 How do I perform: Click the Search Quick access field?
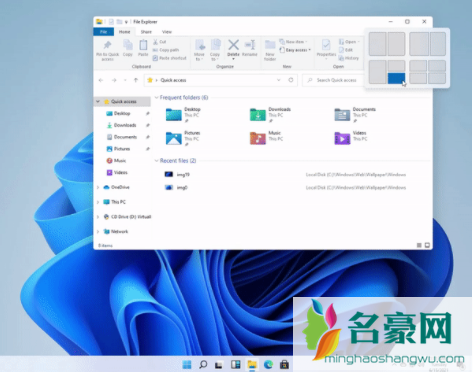pyautogui.click(x=333, y=80)
